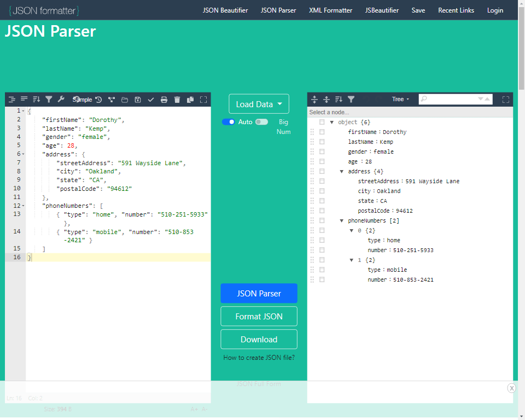The height and width of the screenshot is (420, 525).
Task: Open the Fix JSON wrench tool
Action: click(61, 100)
